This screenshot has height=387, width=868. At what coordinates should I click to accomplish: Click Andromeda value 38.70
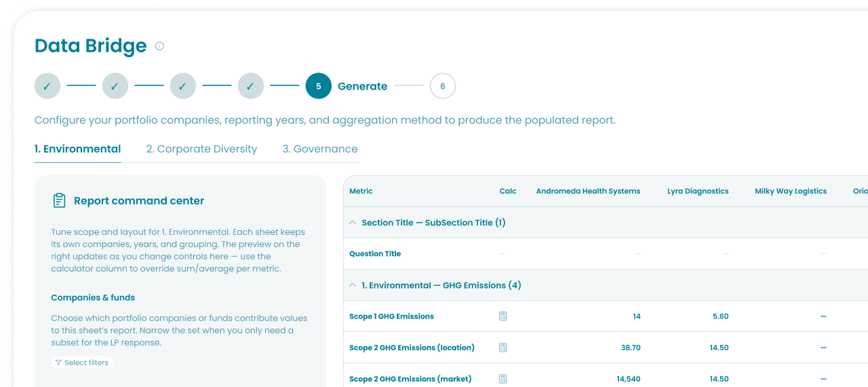[631, 348]
